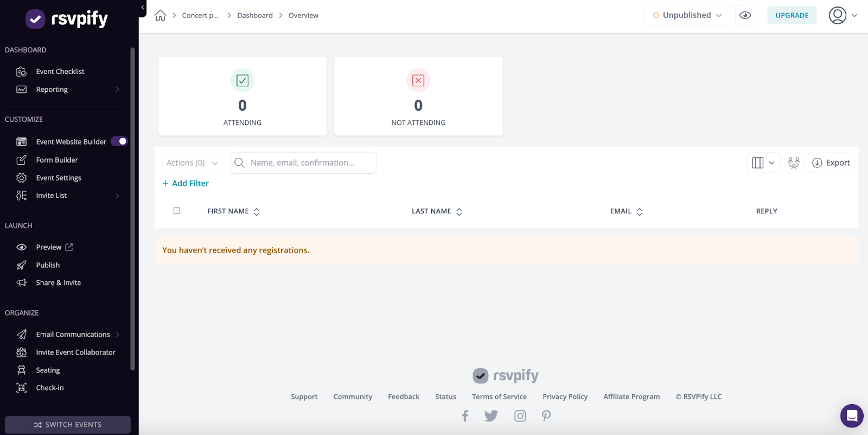Open the column display dropdown
Screen dimensions: 868x435
[763, 163]
